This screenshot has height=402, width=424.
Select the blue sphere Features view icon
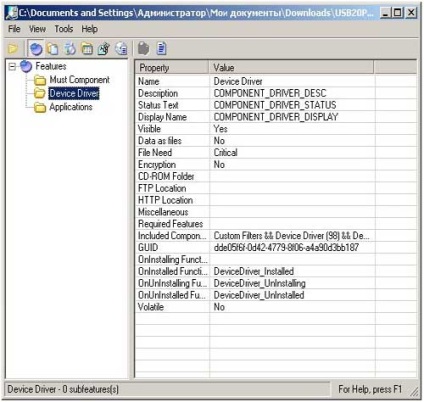click(x=36, y=49)
